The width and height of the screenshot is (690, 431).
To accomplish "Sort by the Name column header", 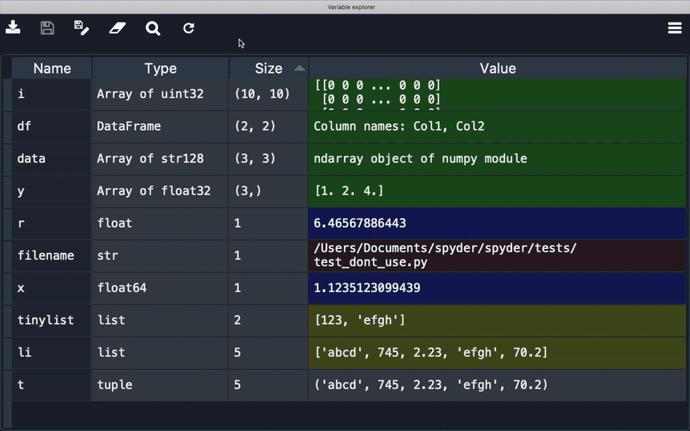I will [x=52, y=68].
